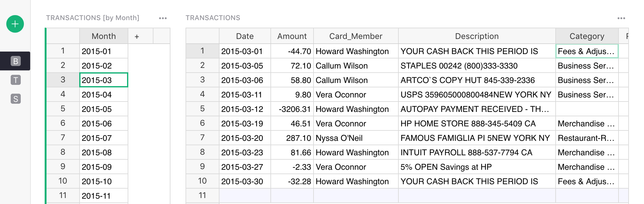644x204 pixels.
Task: Open the Transactions table options menu
Action: coord(621,18)
